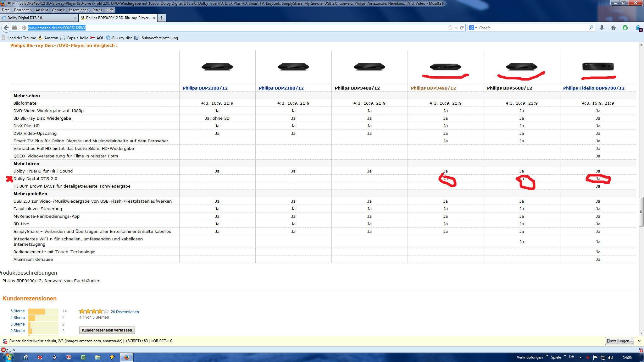
Task: Click the 5 Sterne rating bar
Action: pyautogui.click(x=43, y=311)
